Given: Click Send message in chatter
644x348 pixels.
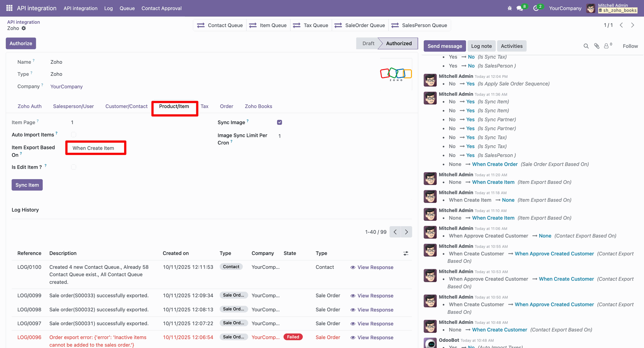Looking at the screenshot, I should click(x=445, y=46).
